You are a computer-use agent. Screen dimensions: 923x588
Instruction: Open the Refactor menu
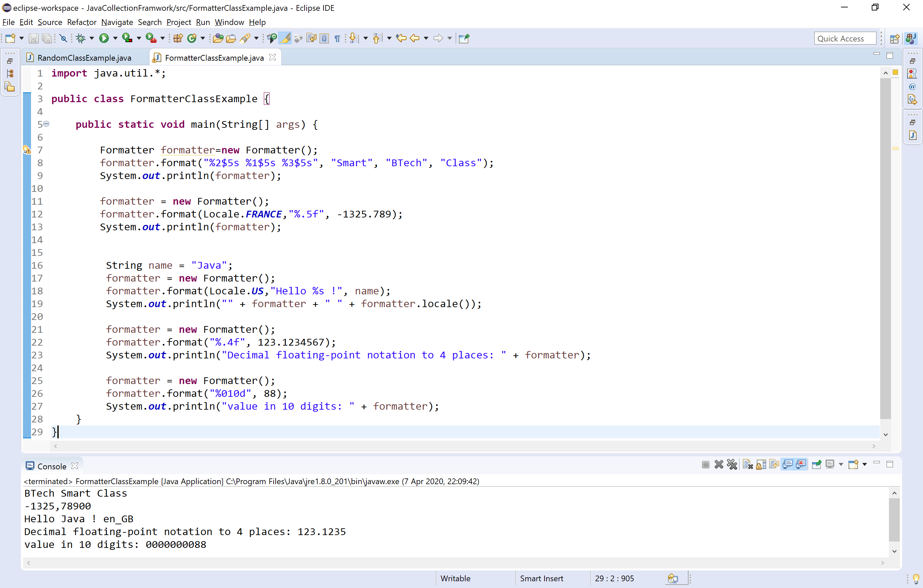point(81,22)
